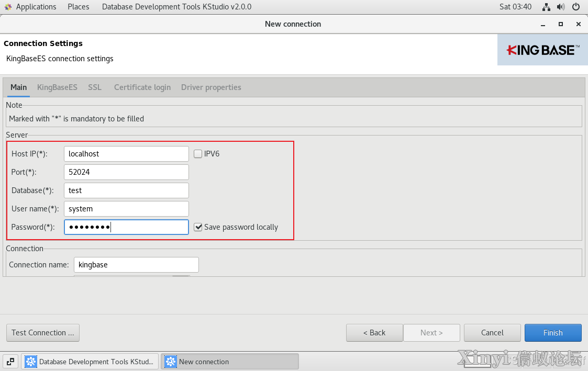Open the SSL tab
Image resolution: width=588 pixels, height=371 pixels.
point(95,87)
